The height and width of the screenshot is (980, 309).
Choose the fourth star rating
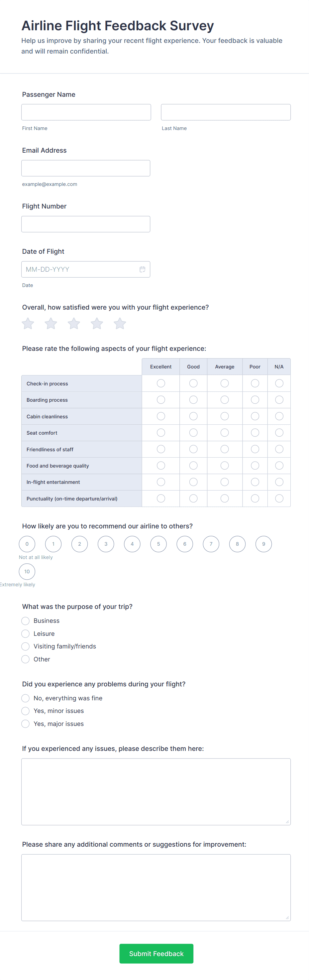point(97,324)
